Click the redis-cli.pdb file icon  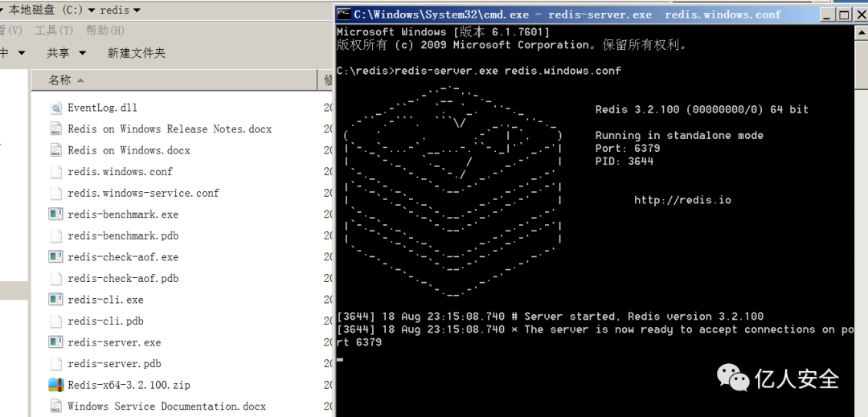point(55,321)
